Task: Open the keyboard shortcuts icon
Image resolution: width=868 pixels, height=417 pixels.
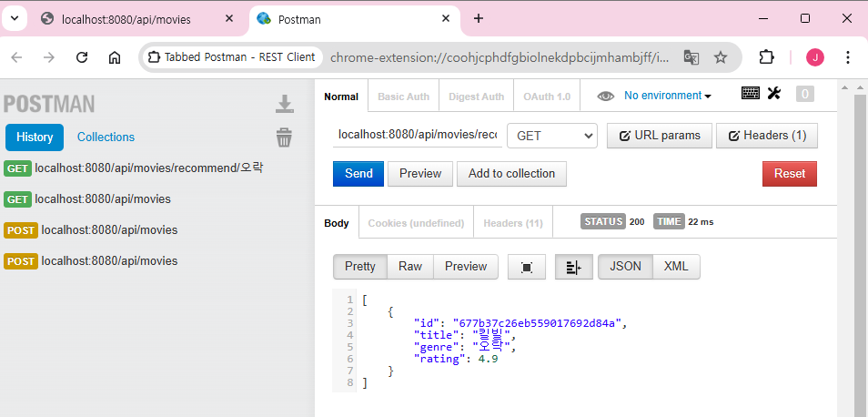Action: click(x=751, y=93)
